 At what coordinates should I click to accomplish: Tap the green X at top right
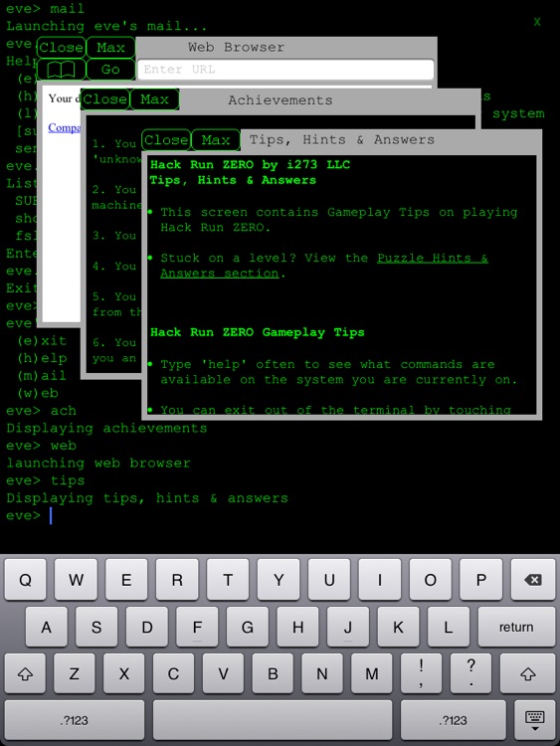tap(537, 22)
